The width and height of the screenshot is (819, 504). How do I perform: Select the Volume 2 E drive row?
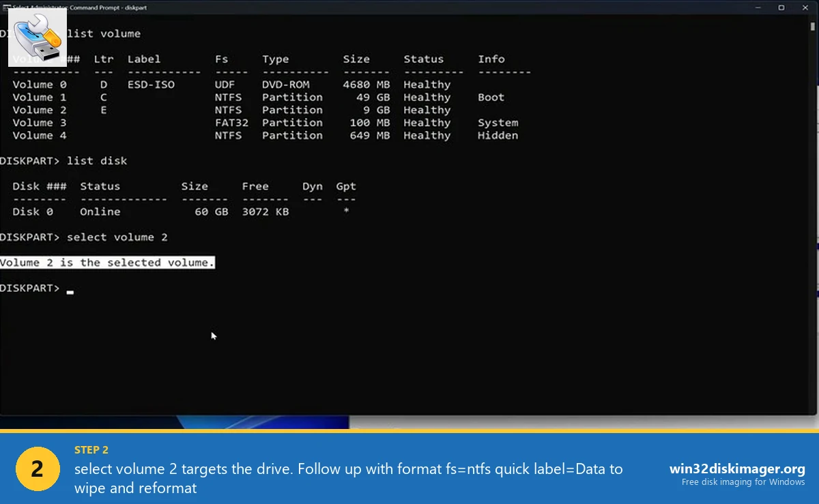(x=205, y=110)
